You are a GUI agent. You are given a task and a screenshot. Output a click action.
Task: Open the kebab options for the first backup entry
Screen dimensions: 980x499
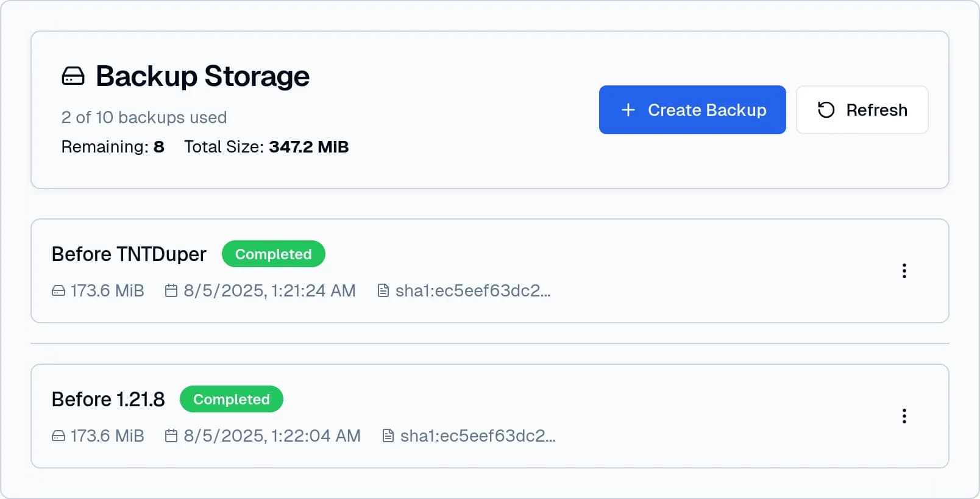(x=904, y=271)
